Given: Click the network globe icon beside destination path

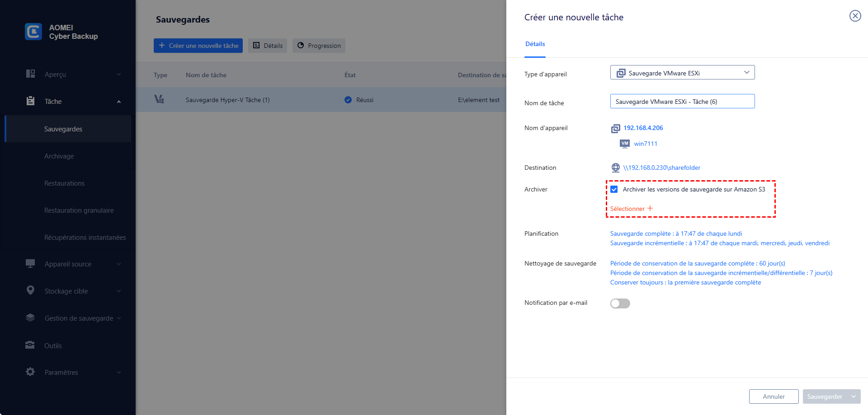Looking at the screenshot, I should [x=616, y=168].
